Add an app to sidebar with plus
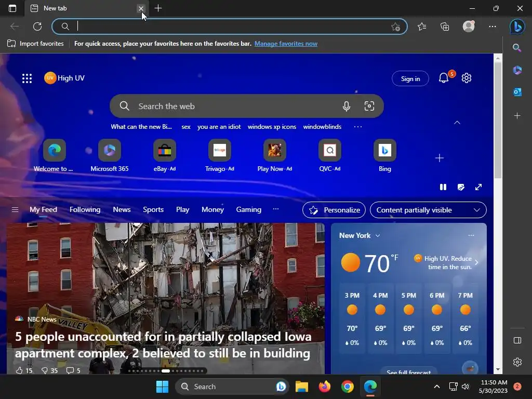 coord(517,116)
